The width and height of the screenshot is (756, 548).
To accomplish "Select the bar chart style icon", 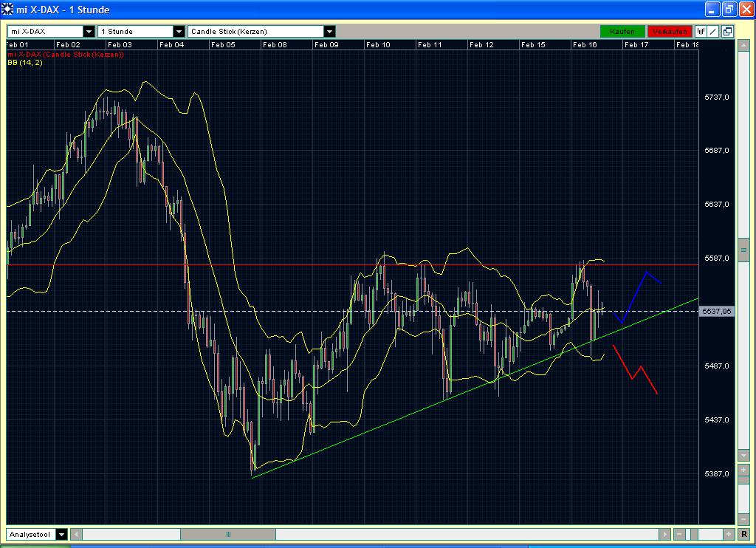I will (700, 31).
